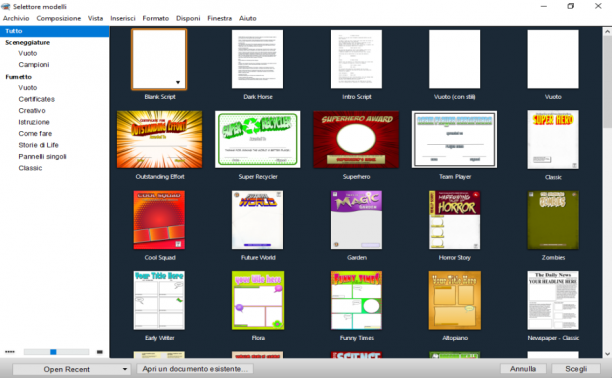Choose the Dark Horse script template
This screenshot has height=378, width=612.
(258, 59)
